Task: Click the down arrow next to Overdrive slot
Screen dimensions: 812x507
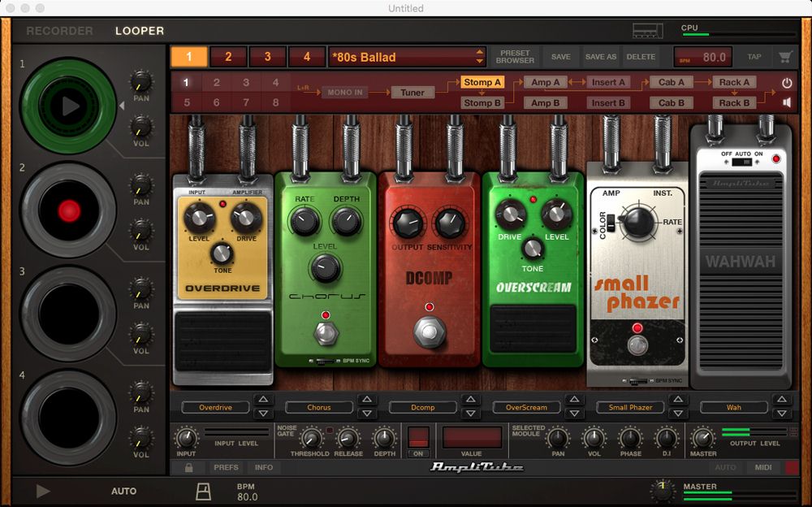Action: click(x=263, y=413)
